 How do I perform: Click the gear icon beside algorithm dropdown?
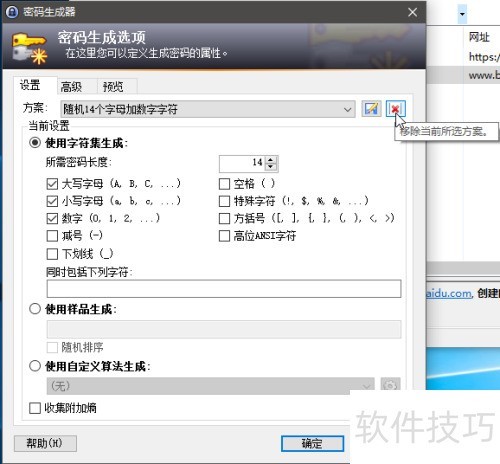coord(390,386)
